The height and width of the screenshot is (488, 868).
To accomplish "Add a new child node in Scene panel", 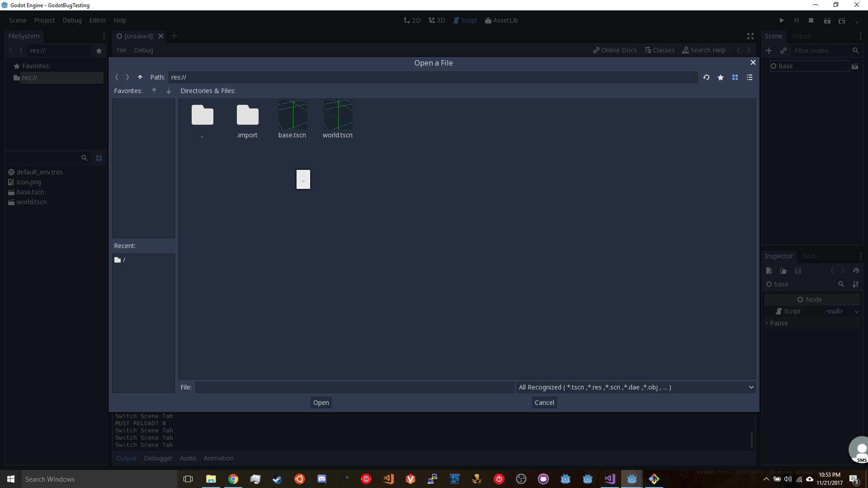I will coord(769,51).
